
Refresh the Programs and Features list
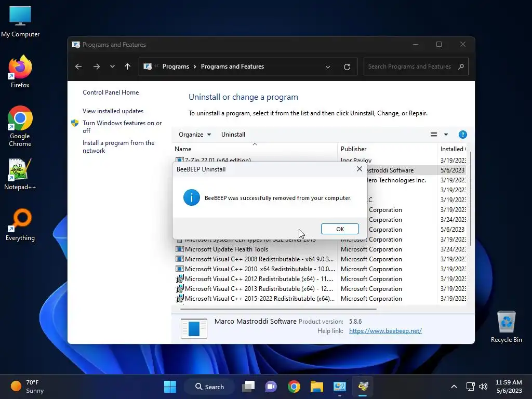[347, 67]
